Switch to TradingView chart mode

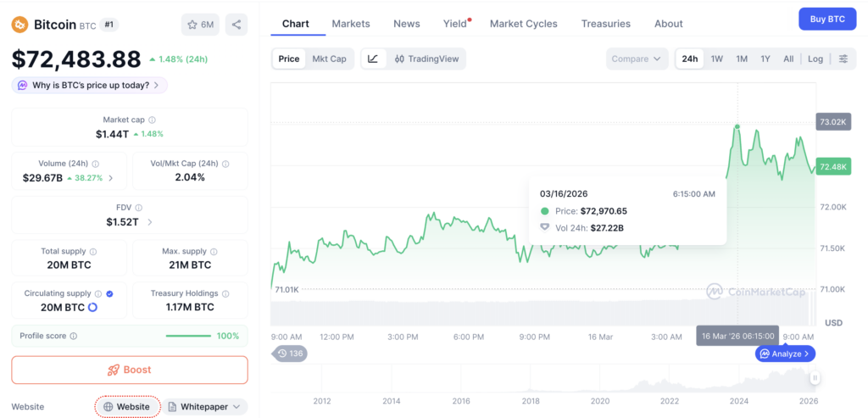tap(426, 59)
